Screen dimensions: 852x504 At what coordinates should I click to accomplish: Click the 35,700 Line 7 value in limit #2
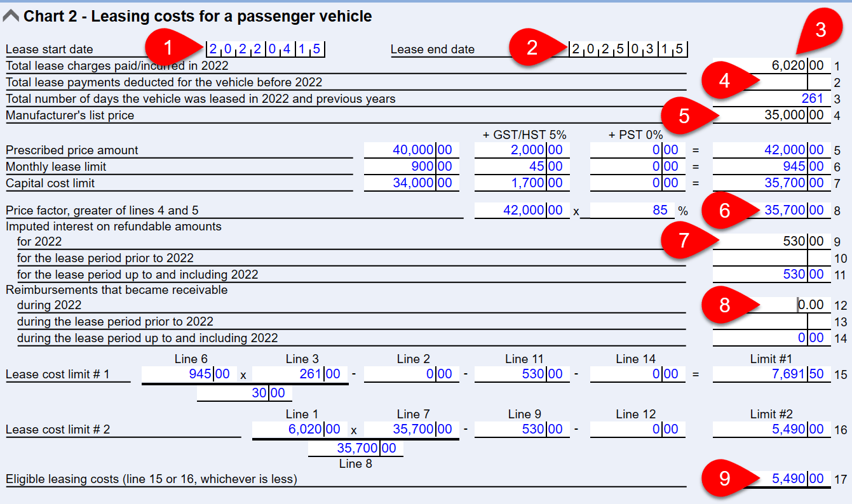tap(411, 429)
